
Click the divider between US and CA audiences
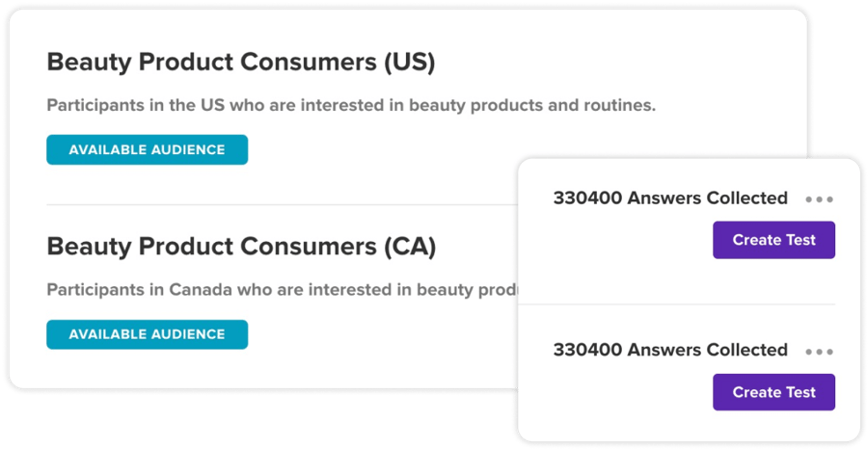[280, 205]
